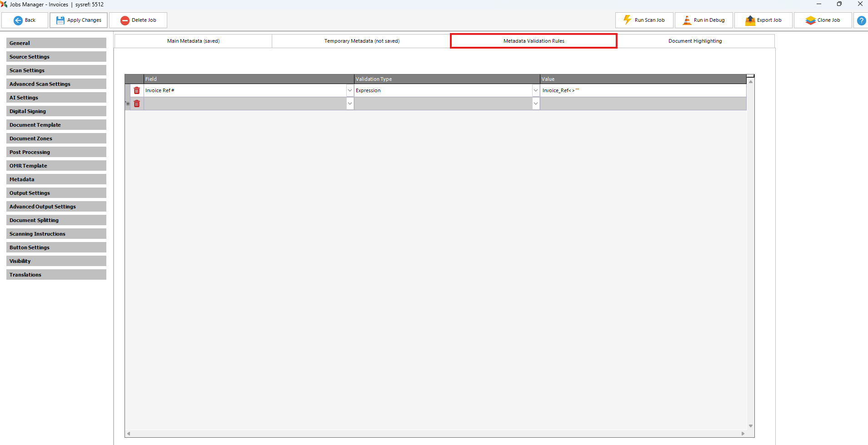Click the grid's scroll up arrow
This screenshot has width=868, height=445.
pyautogui.click(x=751, y=82)
